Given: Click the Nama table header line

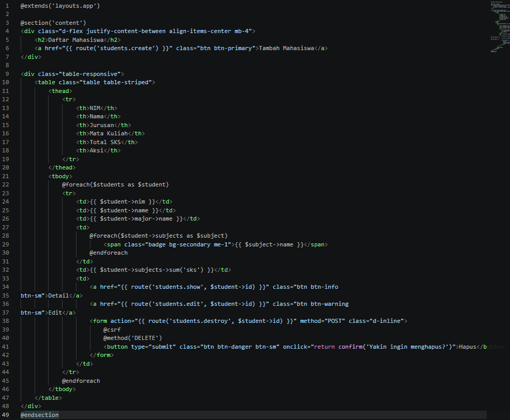Looking at the screenshot, I should click(98, 117).
